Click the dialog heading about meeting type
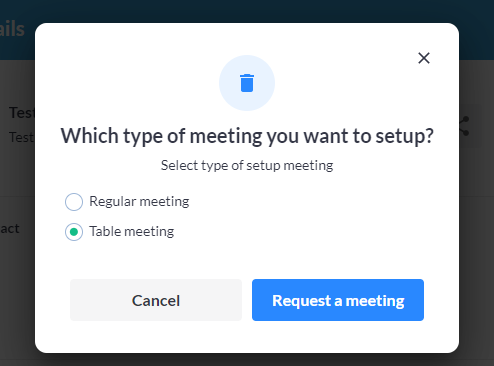 [x=247, y=136]
